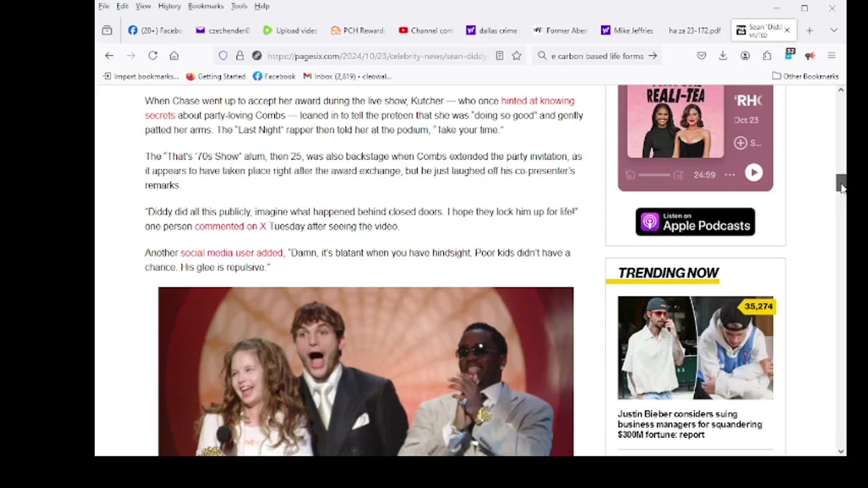The height and width of the screenshot is (488, 868).
Task: Bookmark this page with the star
Action: pyautogui.click(x=517, y=56)
